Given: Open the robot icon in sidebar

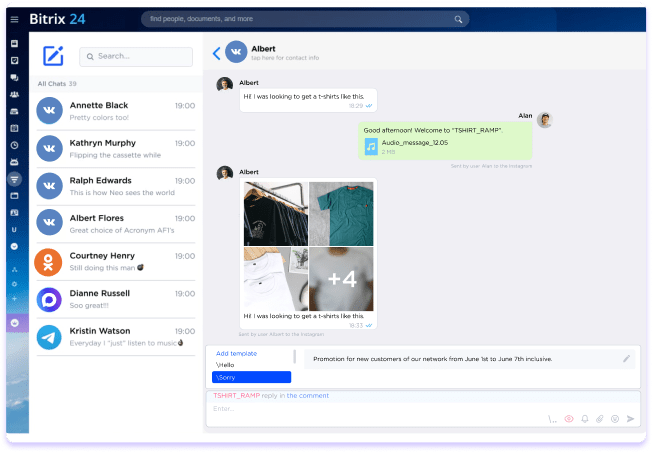Looking at the screenshot, I should pyautogui.click(x=15, y=162).
